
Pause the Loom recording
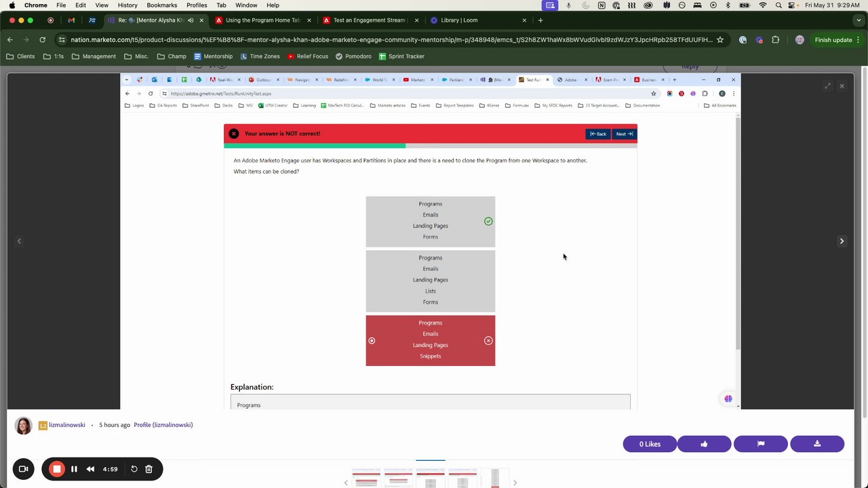tap(74, 469)
